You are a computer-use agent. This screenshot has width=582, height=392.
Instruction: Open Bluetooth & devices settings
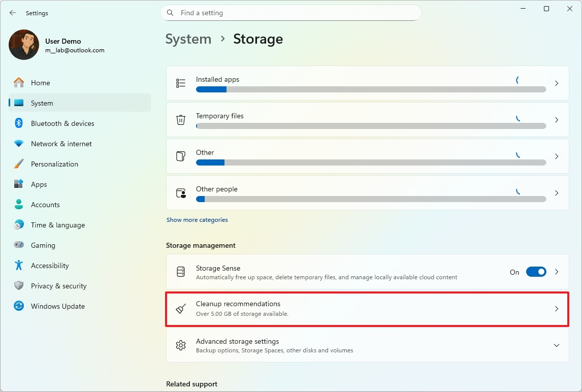[x=62, y=123]
